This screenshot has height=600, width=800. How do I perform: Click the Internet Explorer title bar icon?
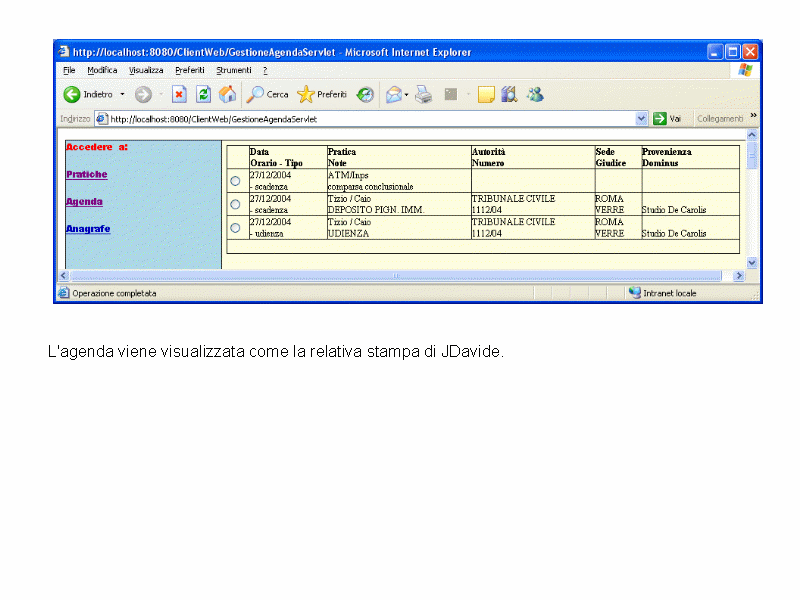(x=64, y=52)
